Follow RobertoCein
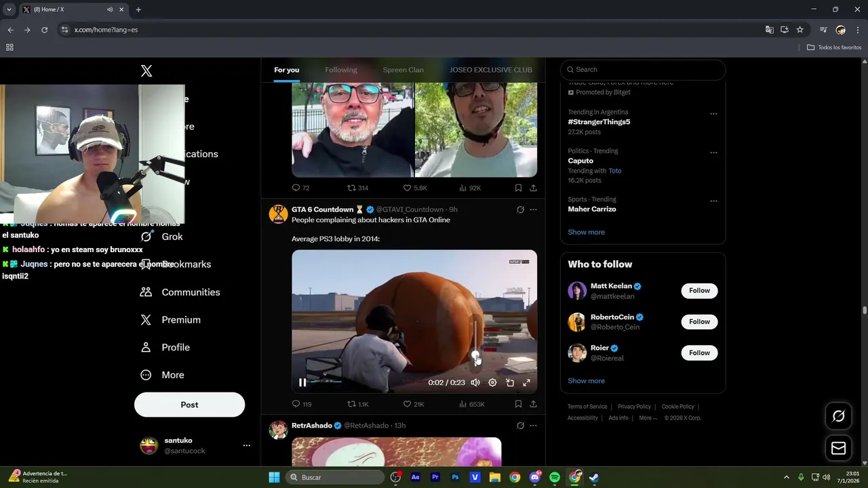The height and width of the screenshot is (488, 868). 699,322
